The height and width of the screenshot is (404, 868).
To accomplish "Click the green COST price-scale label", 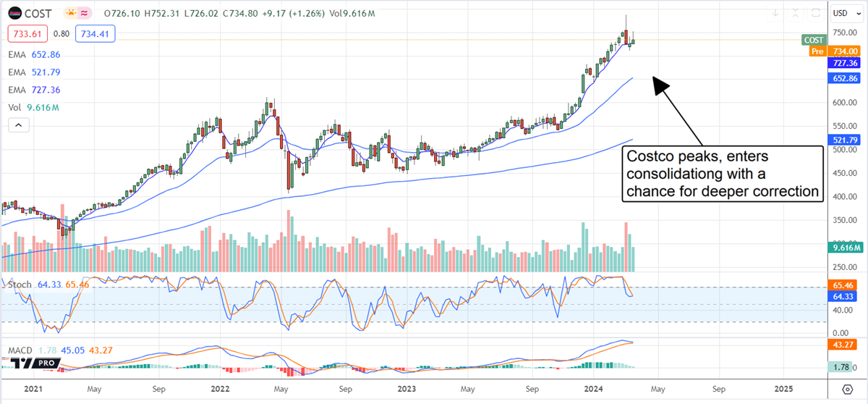I will tap(813, 41).
